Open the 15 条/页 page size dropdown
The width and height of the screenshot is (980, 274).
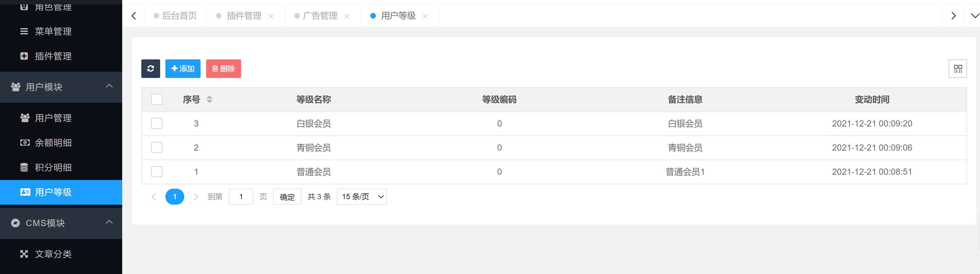[361, 197]
